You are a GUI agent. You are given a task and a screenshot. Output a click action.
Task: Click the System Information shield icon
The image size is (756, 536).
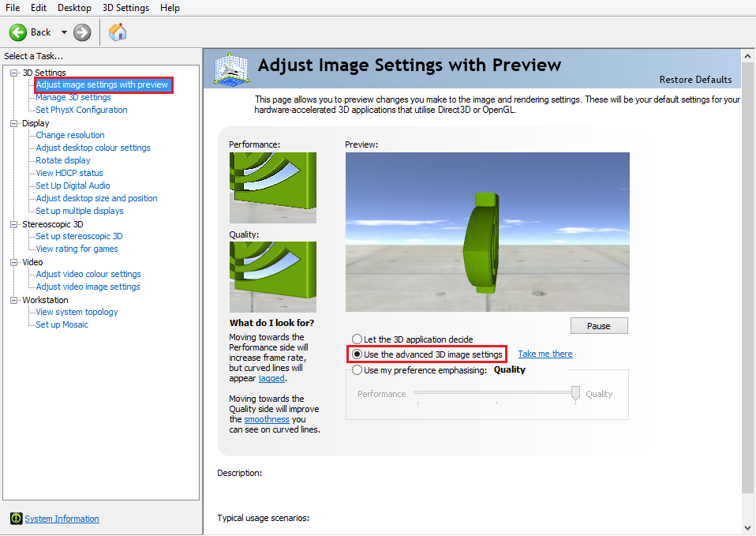[x=16, y=519]
